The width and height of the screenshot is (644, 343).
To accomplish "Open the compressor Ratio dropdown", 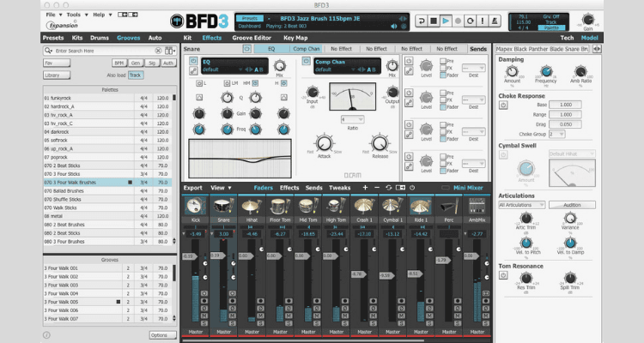I will pos(352,119).
